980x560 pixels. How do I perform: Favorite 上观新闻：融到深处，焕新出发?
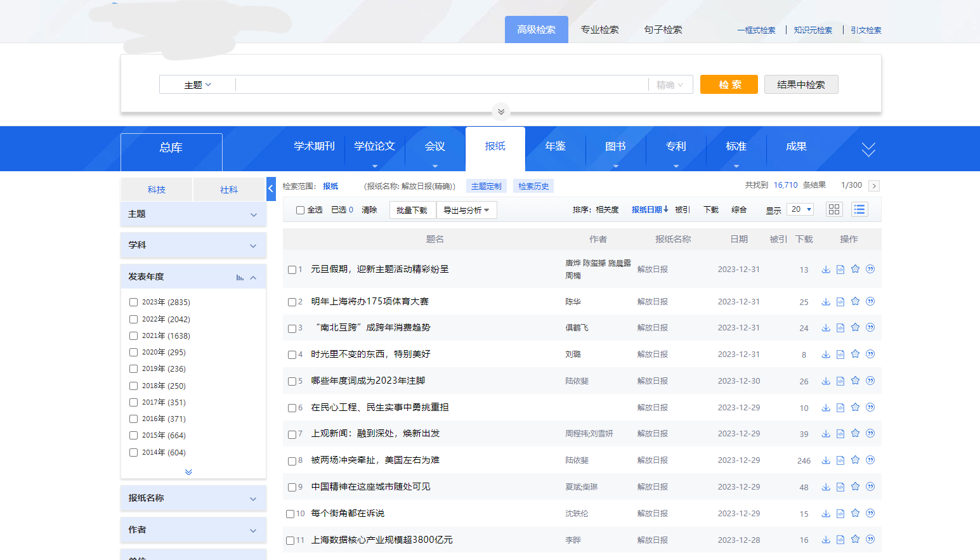[855, 433]
